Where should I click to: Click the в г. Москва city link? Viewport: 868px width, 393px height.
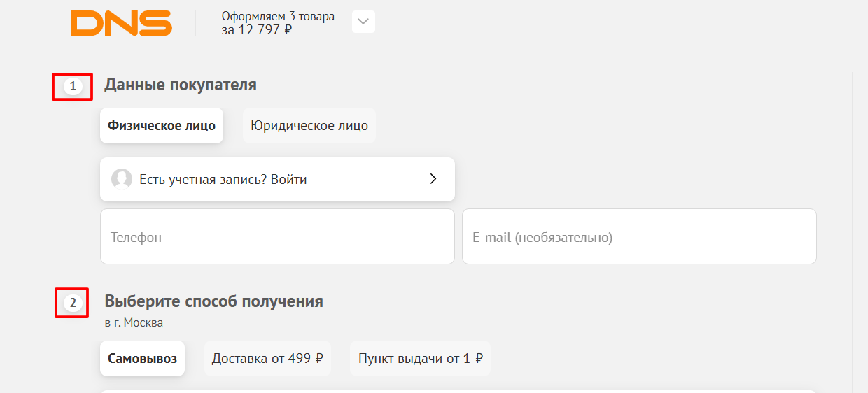(134, 323)
